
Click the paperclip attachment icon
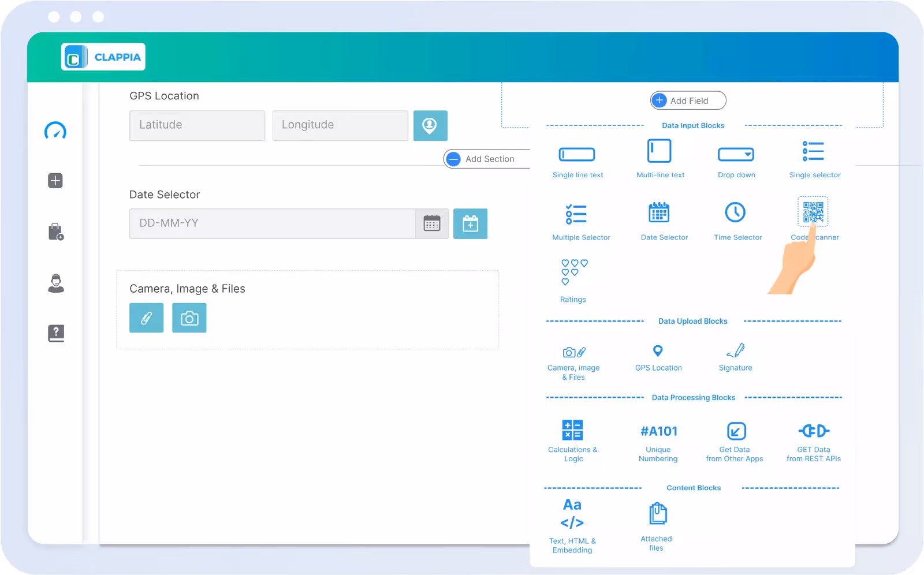[146, 318]
